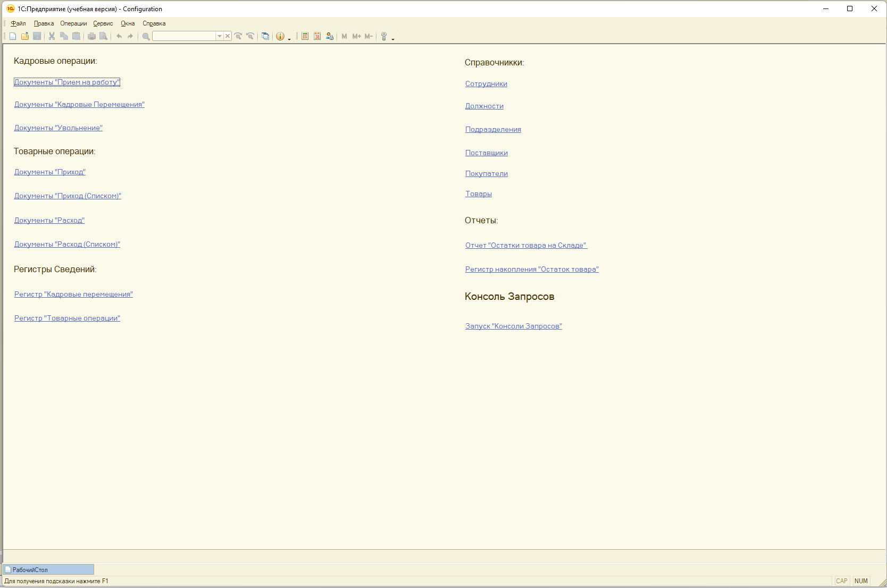
Task: Open the Сервис menu
Action: tap(103, 23)
